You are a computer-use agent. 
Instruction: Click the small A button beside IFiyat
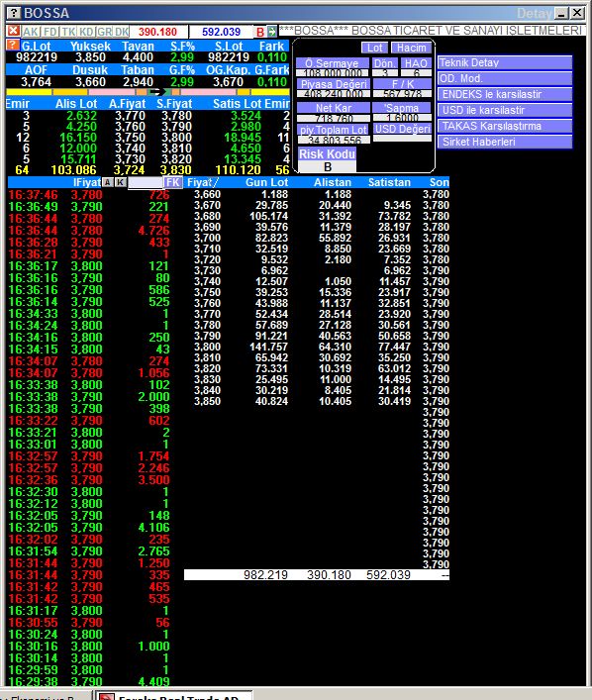(x=108, y=182)
